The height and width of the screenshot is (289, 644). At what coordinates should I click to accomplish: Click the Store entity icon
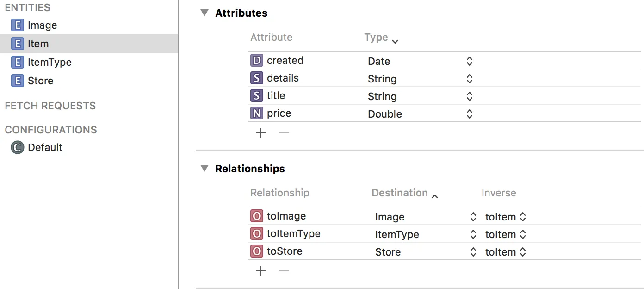(17, 81)
